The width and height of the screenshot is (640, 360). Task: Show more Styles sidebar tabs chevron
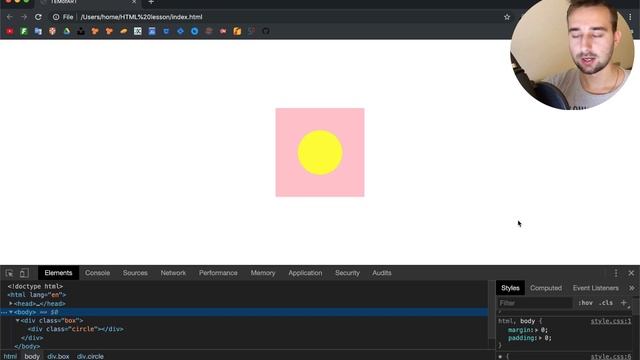[632, 288]
